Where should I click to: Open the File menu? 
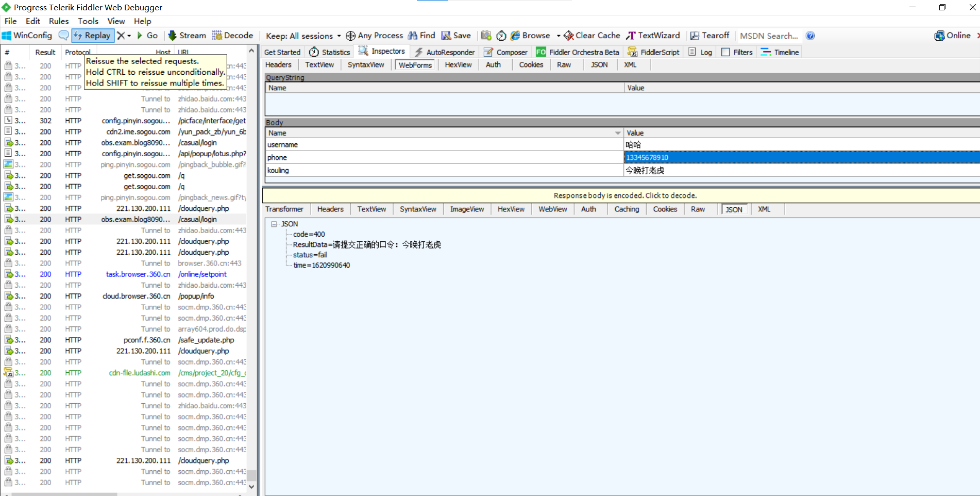click(x=11, y=21)
